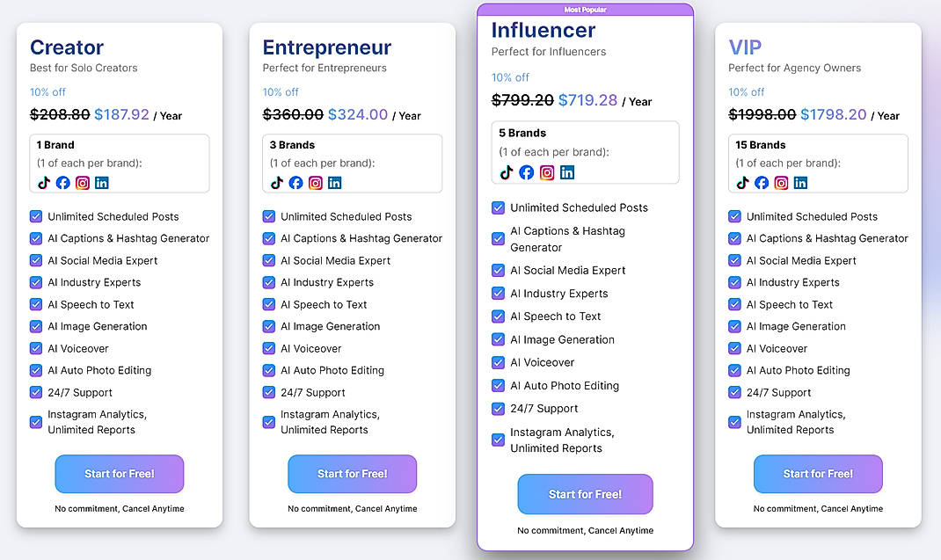941x560 pixels.
Task: Toggle AI Voiceover checkbox in Creator plan
Action: [x=36, y=348]
